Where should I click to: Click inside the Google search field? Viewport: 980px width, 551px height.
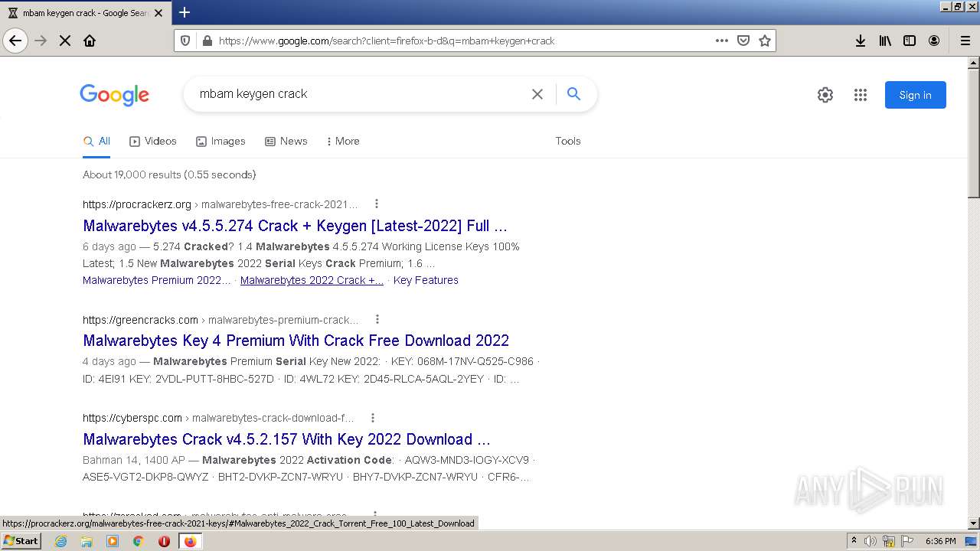[360, 94]
